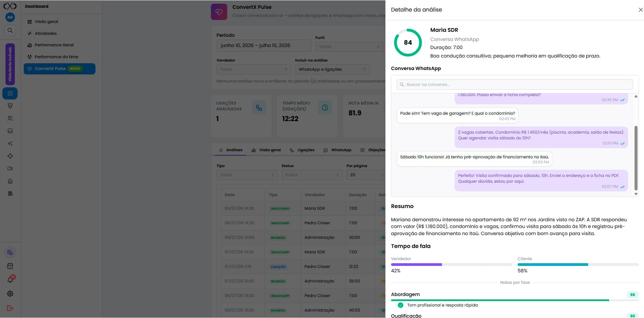Click the Cliente talk time bar
The width and height of the screenshot is (644, 318).
(578, 265)
